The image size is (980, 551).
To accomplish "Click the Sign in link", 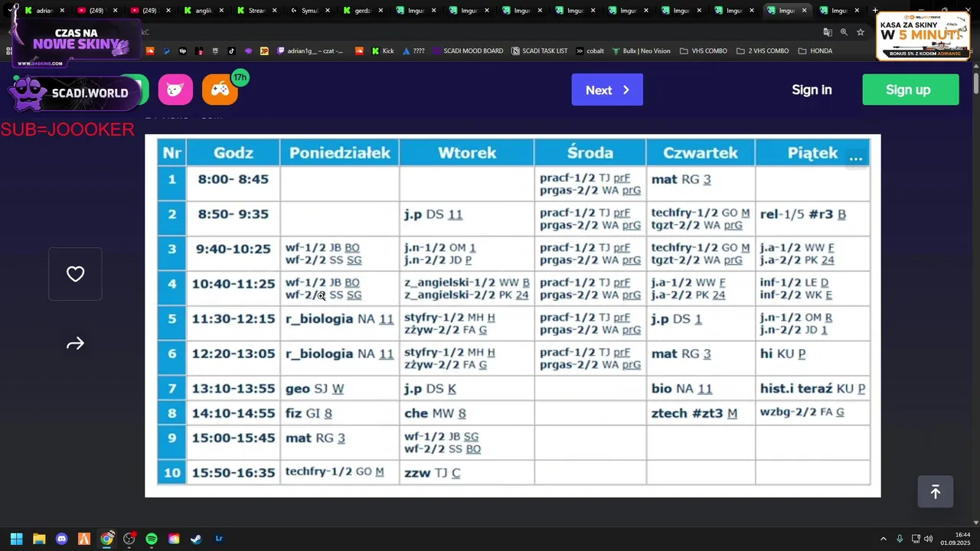I will [812, 90].
